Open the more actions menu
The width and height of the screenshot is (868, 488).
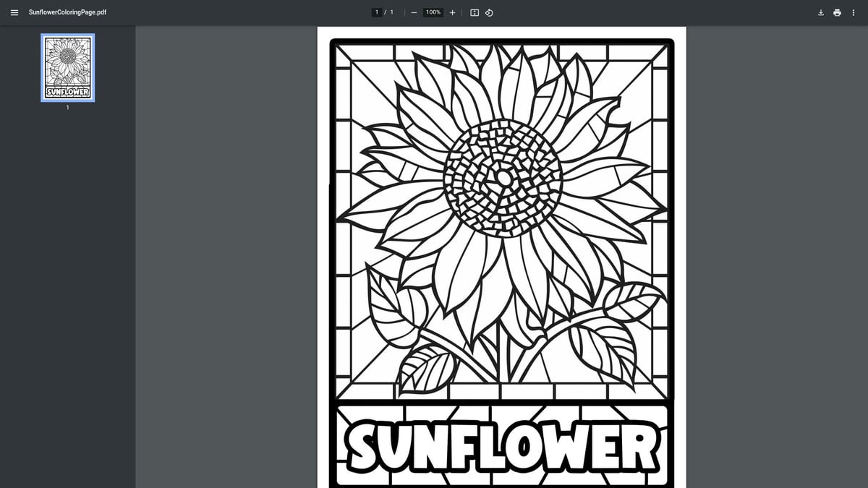(854, 12)
